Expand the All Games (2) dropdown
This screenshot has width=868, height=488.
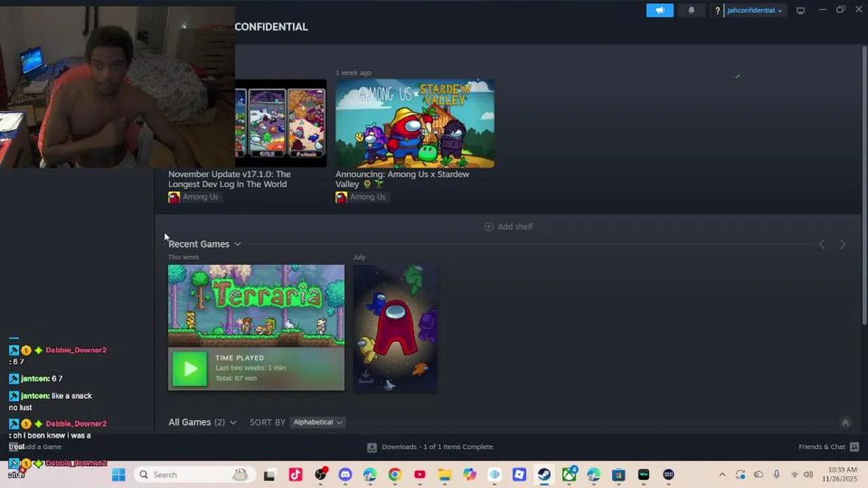point(233,422)
